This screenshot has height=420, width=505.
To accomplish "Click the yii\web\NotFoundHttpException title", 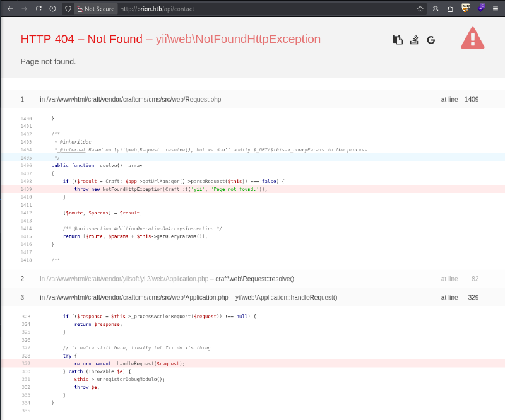I will [238, 39].
